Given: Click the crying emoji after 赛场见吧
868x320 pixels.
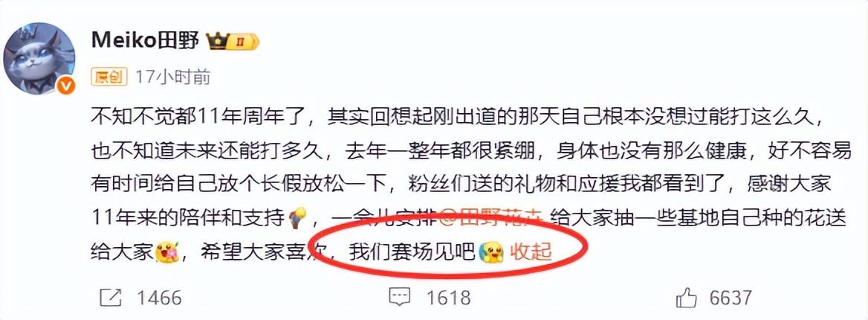Looking at the screenshot, I should coord(491,252).
